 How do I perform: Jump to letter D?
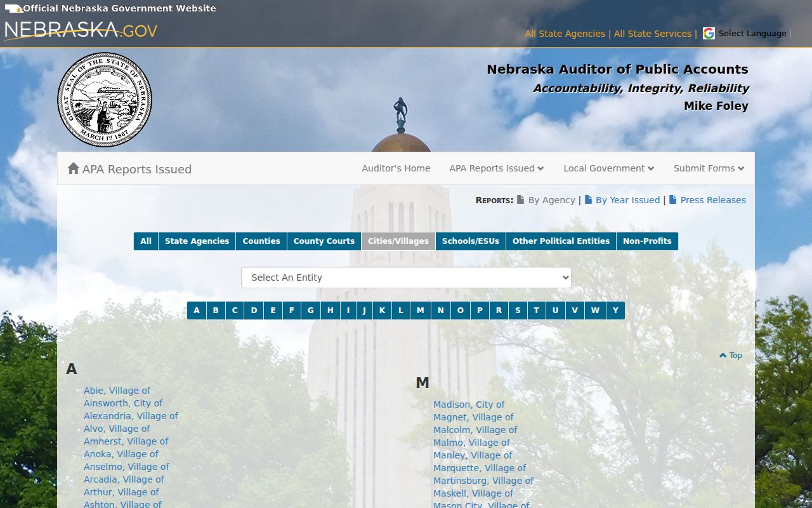point(254,311)
